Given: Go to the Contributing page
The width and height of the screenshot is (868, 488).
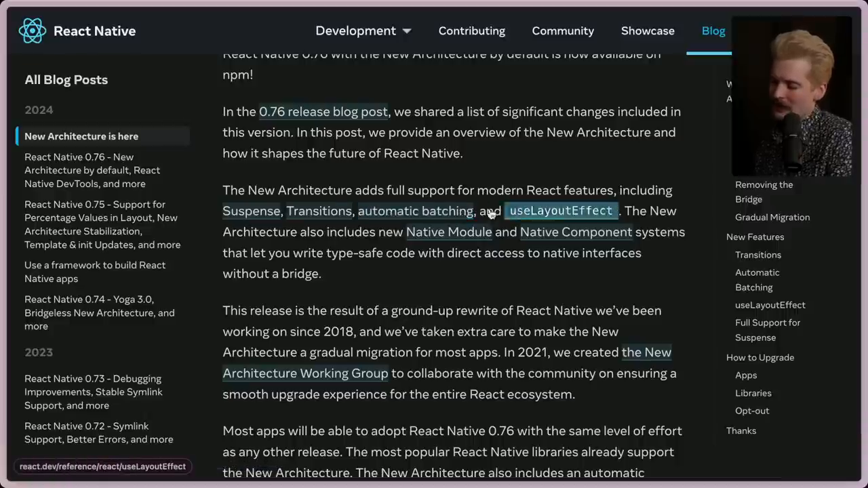Looking at the screenshot, I should point(472,30).
